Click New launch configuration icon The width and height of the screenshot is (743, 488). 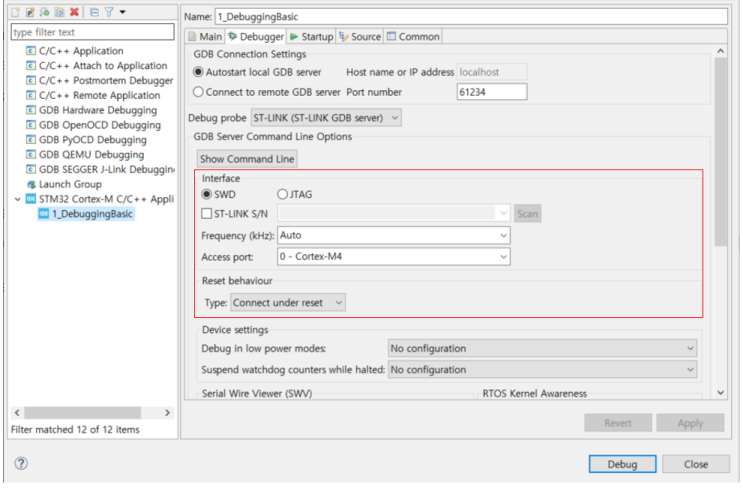(x=16, y=12)
